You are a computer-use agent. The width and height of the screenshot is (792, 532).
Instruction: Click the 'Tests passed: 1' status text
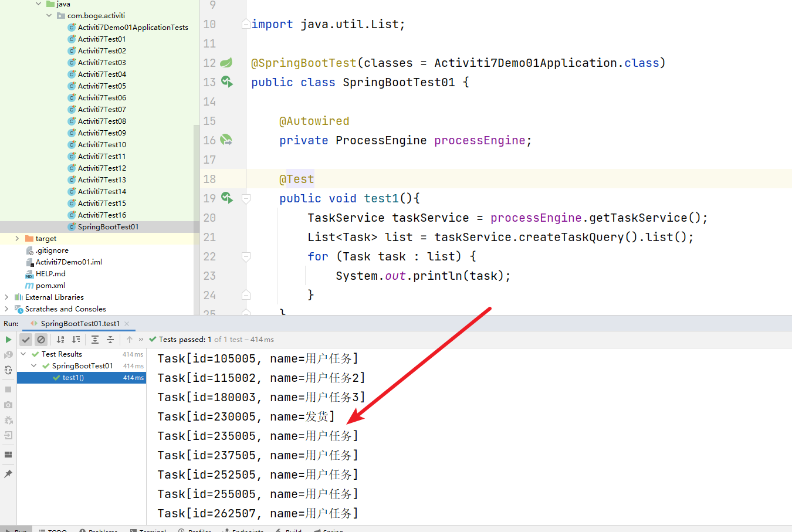pos(185,340)
